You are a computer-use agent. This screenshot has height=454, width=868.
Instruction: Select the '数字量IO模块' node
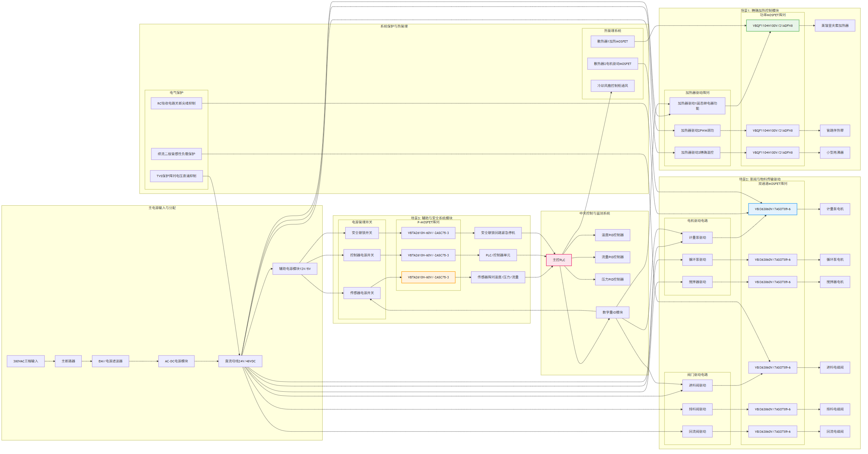point(613,312)
